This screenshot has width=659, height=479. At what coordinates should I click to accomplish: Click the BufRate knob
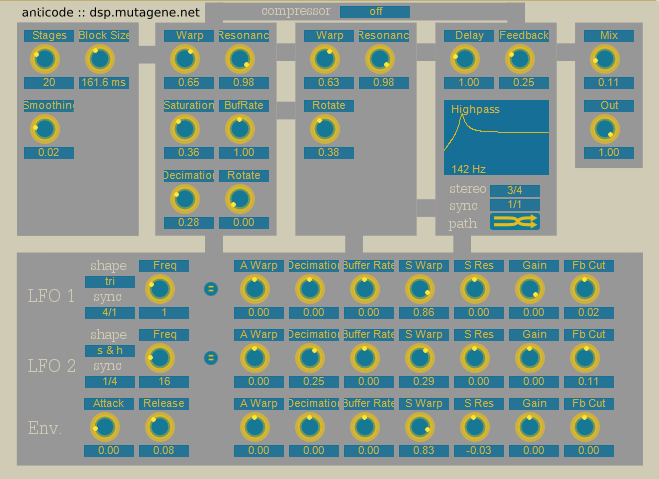pyautogui.click(x=240, y=129)
